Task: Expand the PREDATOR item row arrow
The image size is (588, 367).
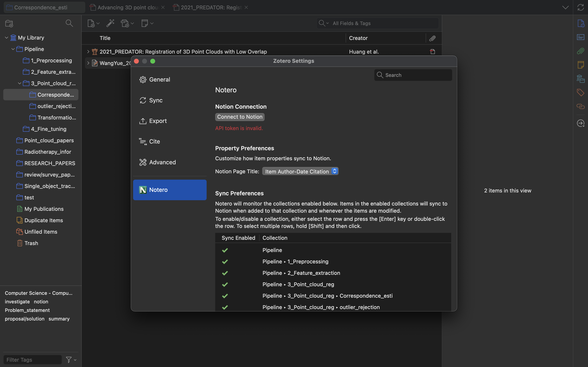Action: 88,52
